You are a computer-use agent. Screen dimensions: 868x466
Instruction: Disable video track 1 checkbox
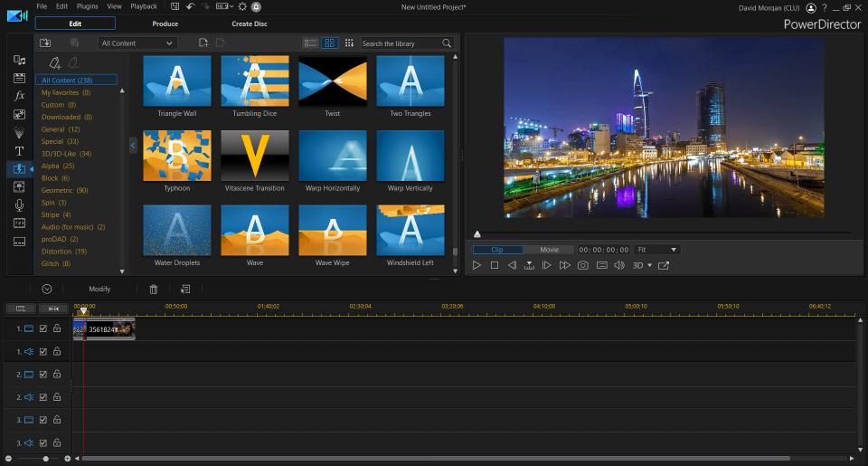tap(43, 328)
